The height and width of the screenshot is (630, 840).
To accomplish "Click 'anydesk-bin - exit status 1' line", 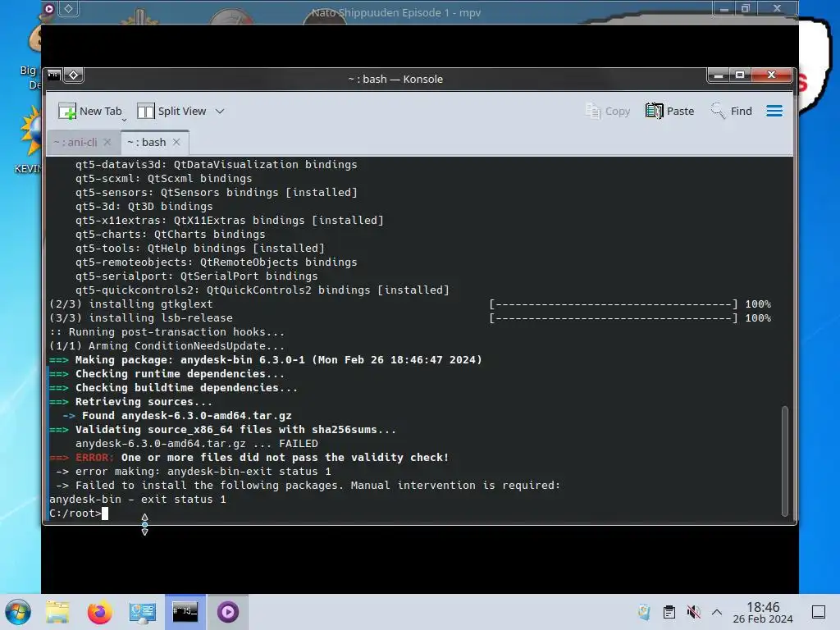I will [x=138, y=500].
